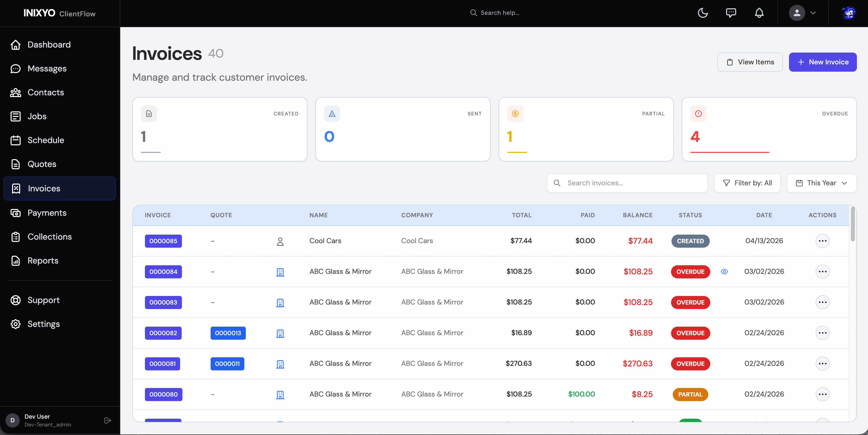
Task: Open the account chevron dropdown in top bar
Action: (x=814, y=13)
